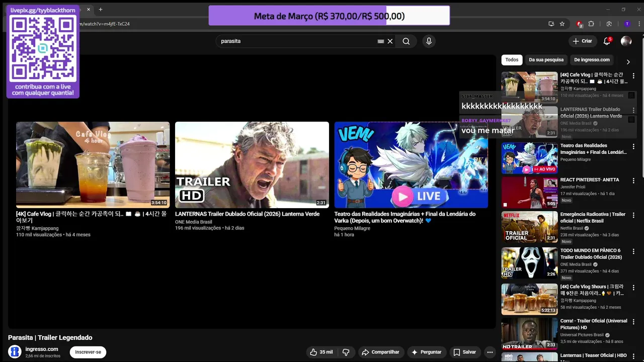Screen dimensions: 644x362
Task: Click the Compartilhar share button
Action: pos(380,352)
